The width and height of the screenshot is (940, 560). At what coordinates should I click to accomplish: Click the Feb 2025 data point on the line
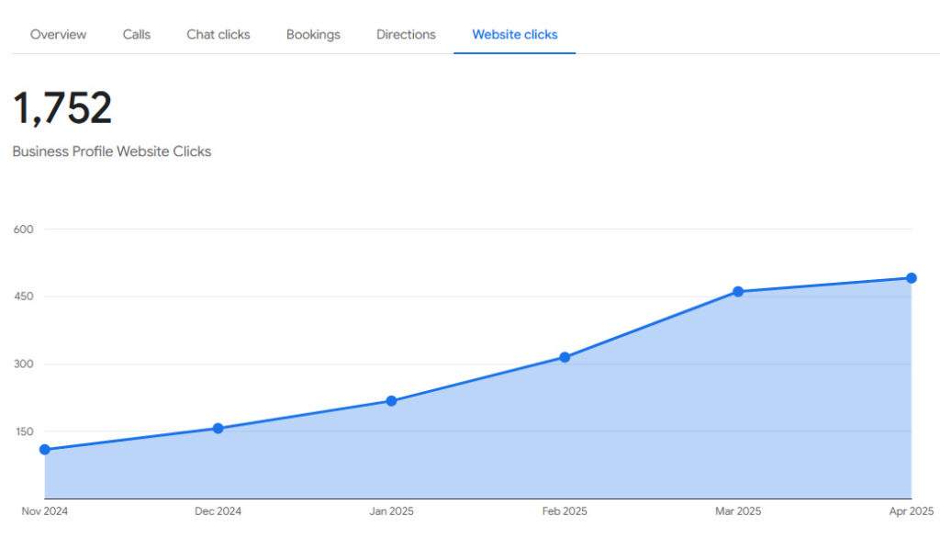[x=565, y=357]
